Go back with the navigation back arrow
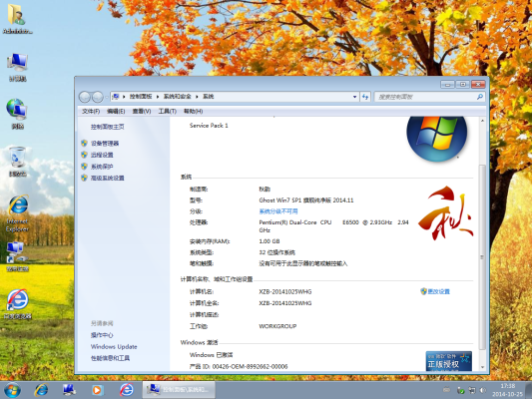The image size is (532, 399). 85,97
